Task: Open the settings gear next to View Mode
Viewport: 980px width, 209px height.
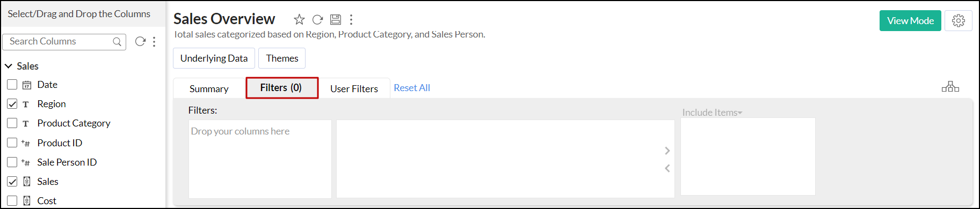Action: pyautogui.click(x=959, y=21)
